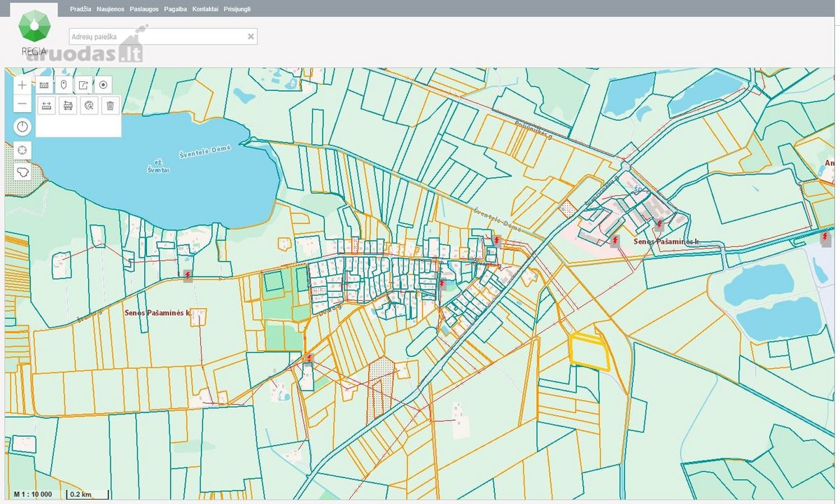Click the 0.2 km scale bar
Viewport: 840px width, 504px height.
(x=87, y=494)
